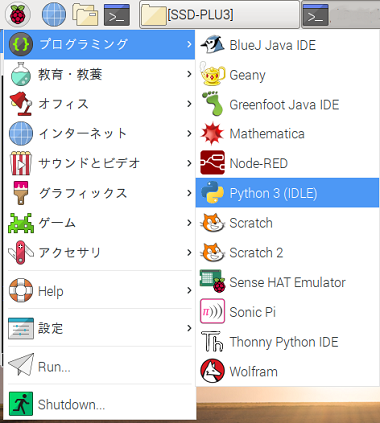Image resolution: width=380 pixels, height=423 pixels.
Task: Select the アクセサリ text label
Action: [x=69, y=253]
